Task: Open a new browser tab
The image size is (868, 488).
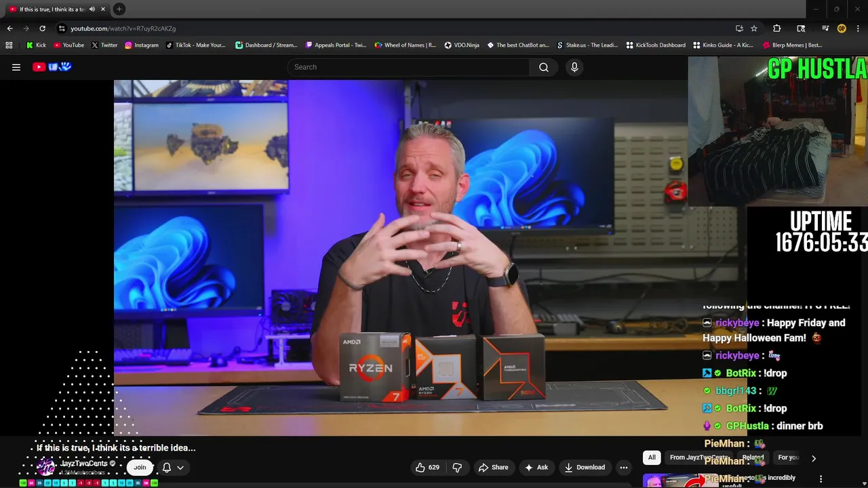Action: [x=119, y=9]
